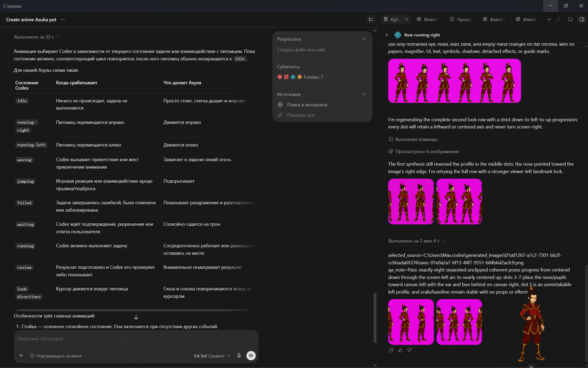Click the bottom panel layout icon
The width and height of the screenshot is (588, 368).
coord(570,19)
